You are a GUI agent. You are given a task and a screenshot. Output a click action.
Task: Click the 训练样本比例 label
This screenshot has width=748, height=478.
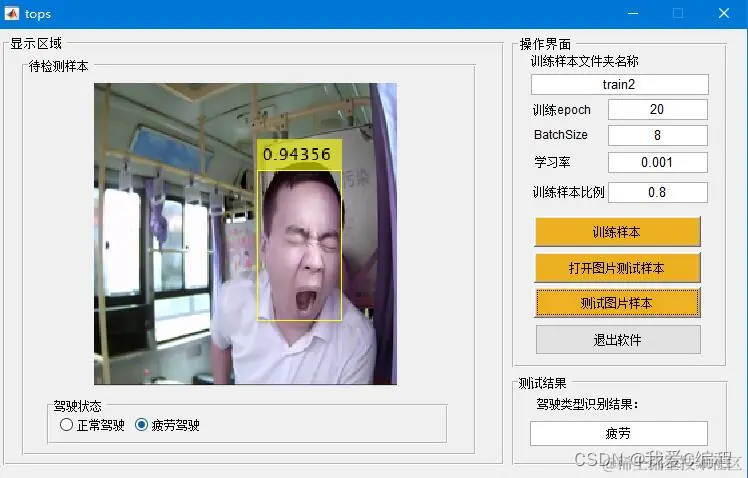pyautogui.click(x=568, y=192)
